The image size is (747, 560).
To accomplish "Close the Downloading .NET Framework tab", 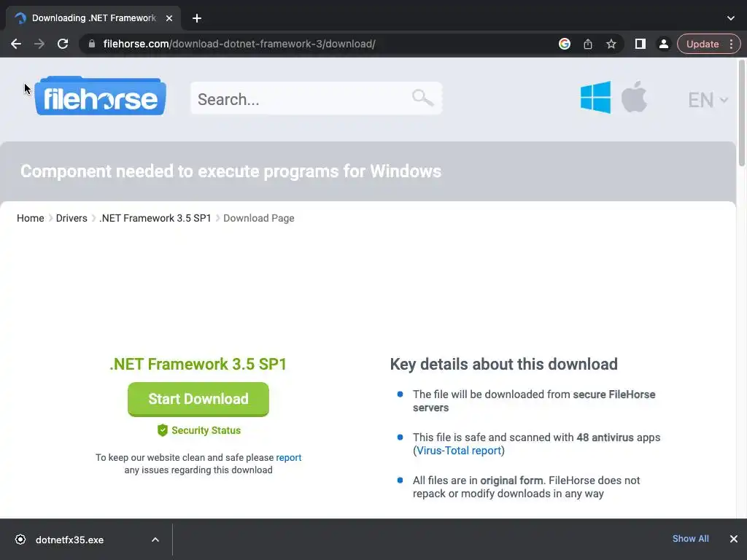I will (169, 18).
